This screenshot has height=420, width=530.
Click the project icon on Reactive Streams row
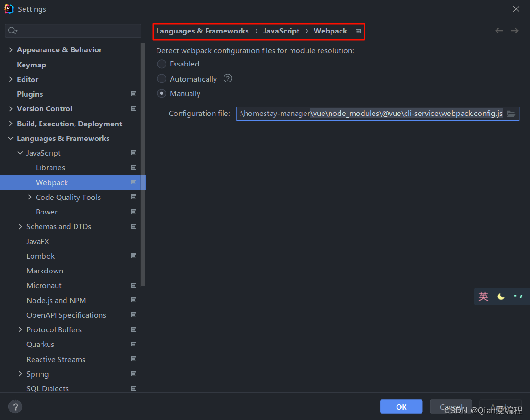133,359
